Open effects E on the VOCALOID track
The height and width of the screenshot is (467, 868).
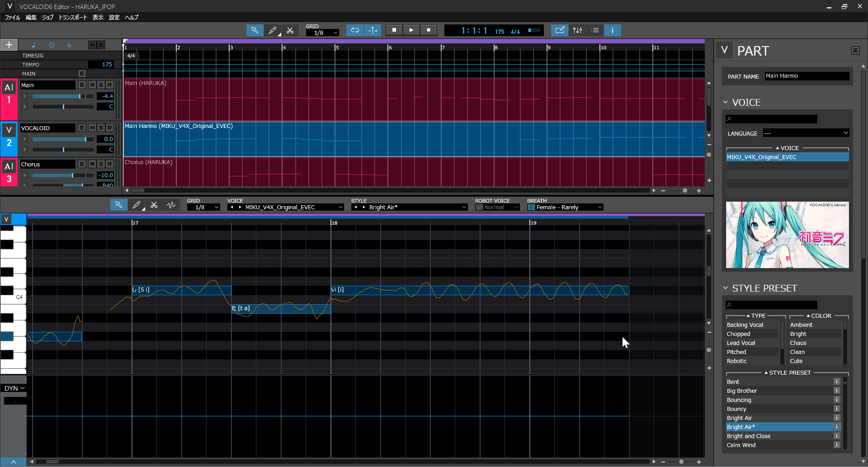tap(82, 128)
